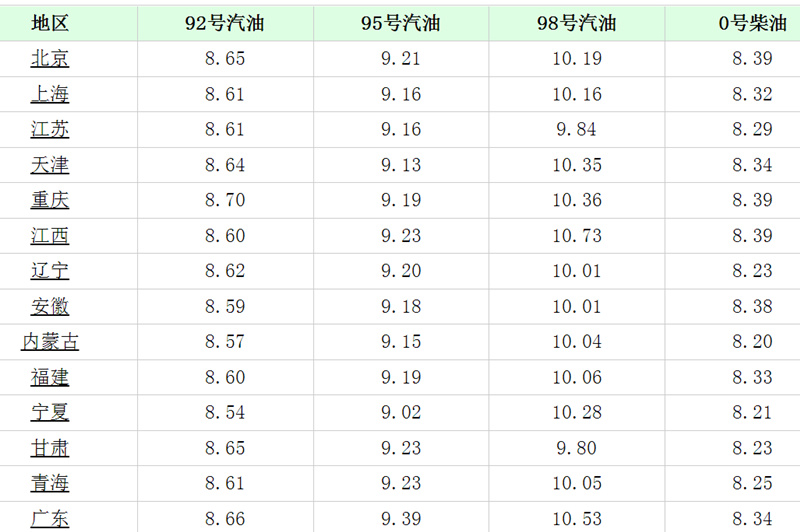
Task: Click the 地区 column header
Action: 50,23
